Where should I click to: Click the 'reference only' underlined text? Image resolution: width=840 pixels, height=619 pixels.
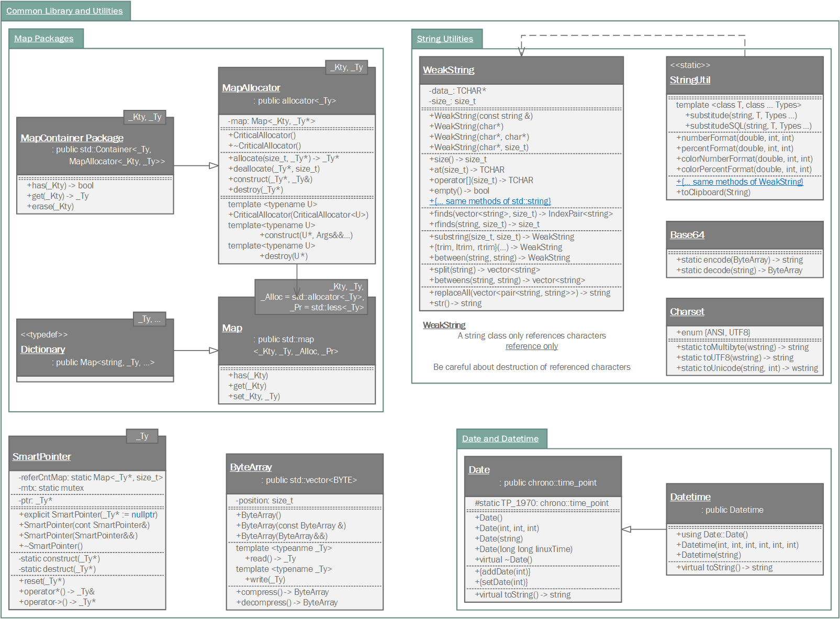coord(532,346)
